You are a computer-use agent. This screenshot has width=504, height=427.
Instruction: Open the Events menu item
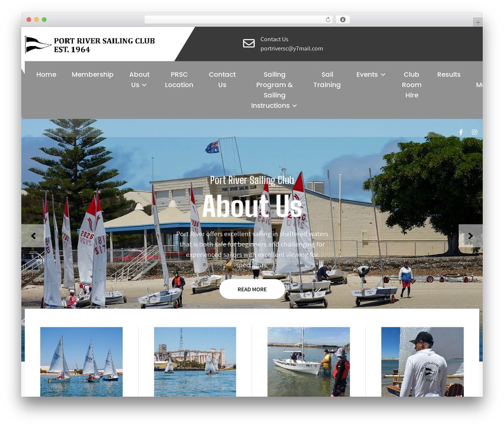(367, 74)
